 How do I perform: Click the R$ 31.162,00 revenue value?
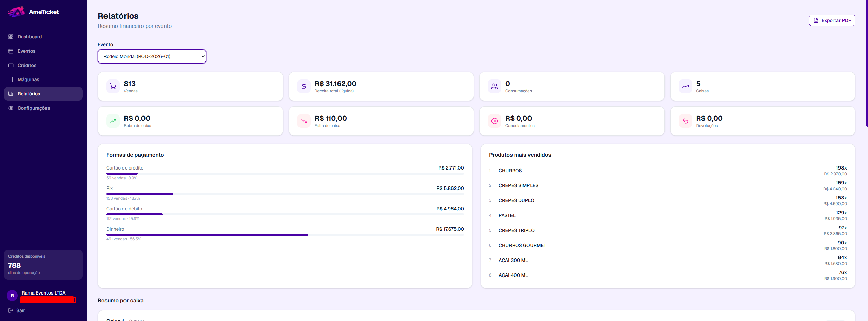[x=335, y=84]
